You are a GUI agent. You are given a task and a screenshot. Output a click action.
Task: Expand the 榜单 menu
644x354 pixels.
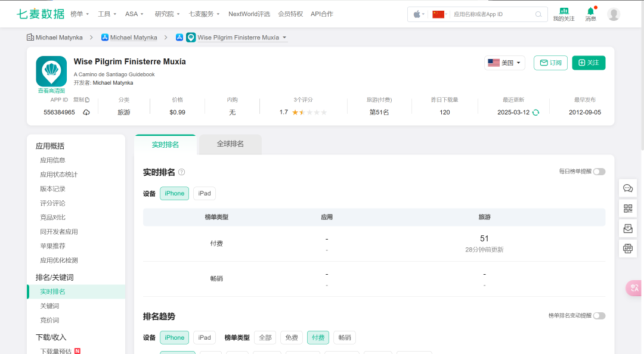80,14
